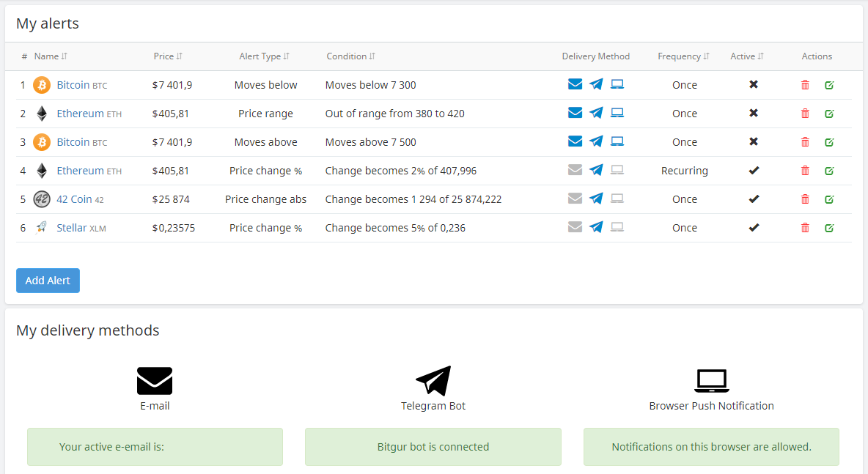Delete the recurring Ethereum alert
The width and height of the screenshot is (868, 474).
coord(805,171)
